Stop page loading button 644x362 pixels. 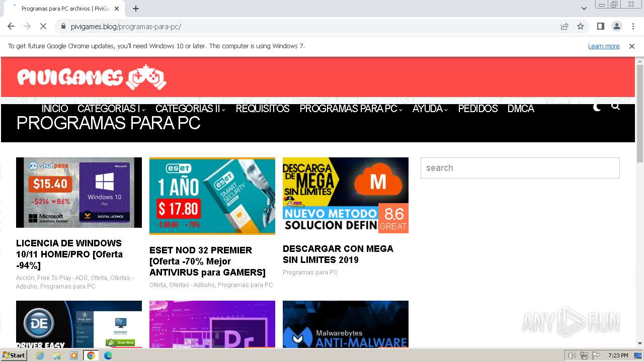coord(43,26)
